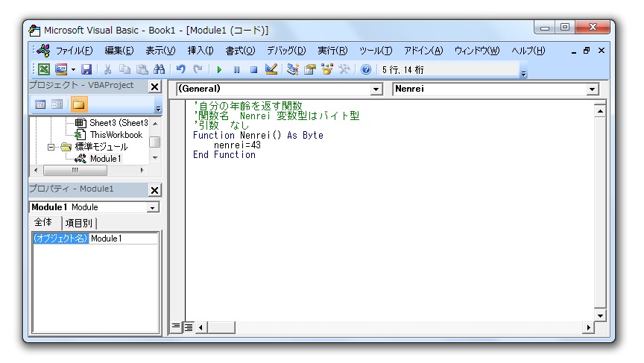Image resolution: width=644 pixels, height=363 pixels.
Task: Click the End Function line
Action: 224,155
